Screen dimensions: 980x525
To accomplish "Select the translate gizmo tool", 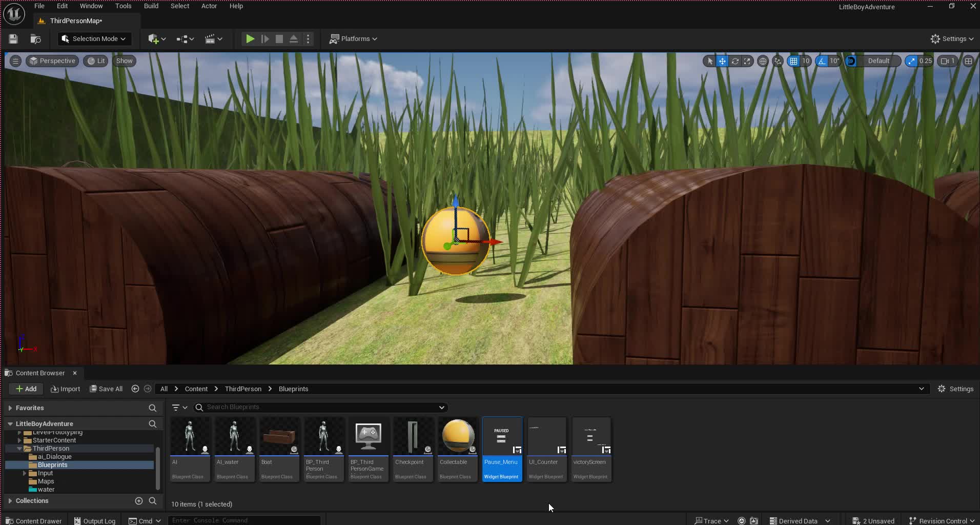I will coord(722,61).
